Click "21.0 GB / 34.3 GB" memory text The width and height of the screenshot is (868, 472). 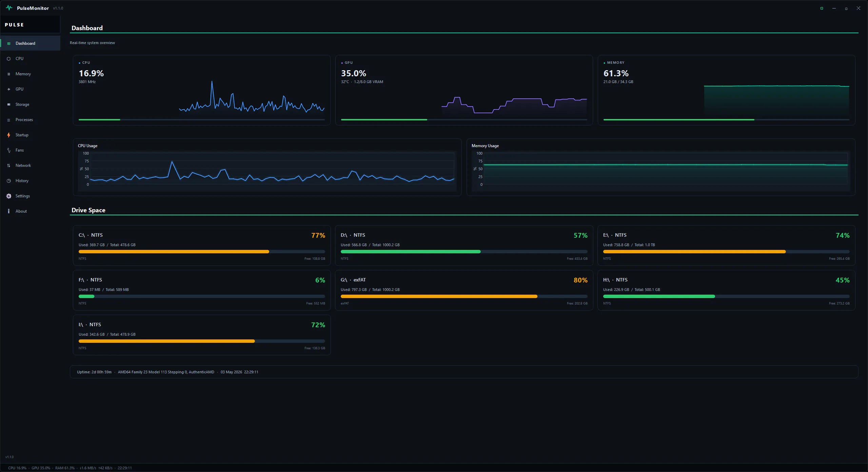(x=618, y=82)
